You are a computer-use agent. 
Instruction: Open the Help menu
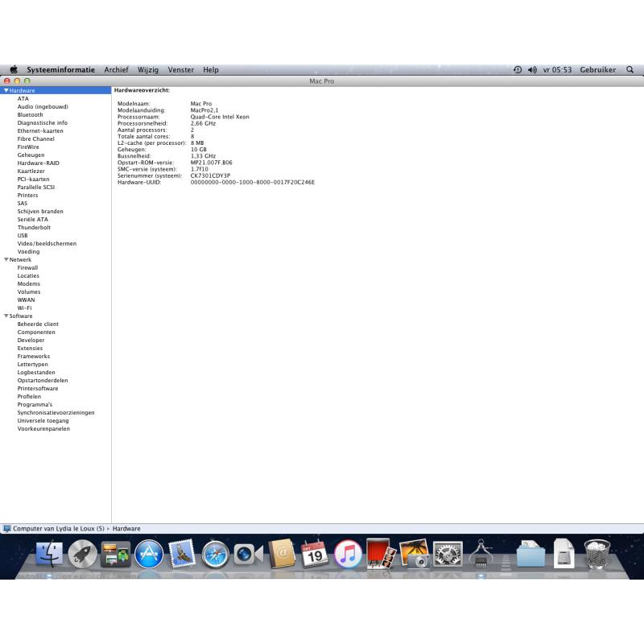click(211, 70)
